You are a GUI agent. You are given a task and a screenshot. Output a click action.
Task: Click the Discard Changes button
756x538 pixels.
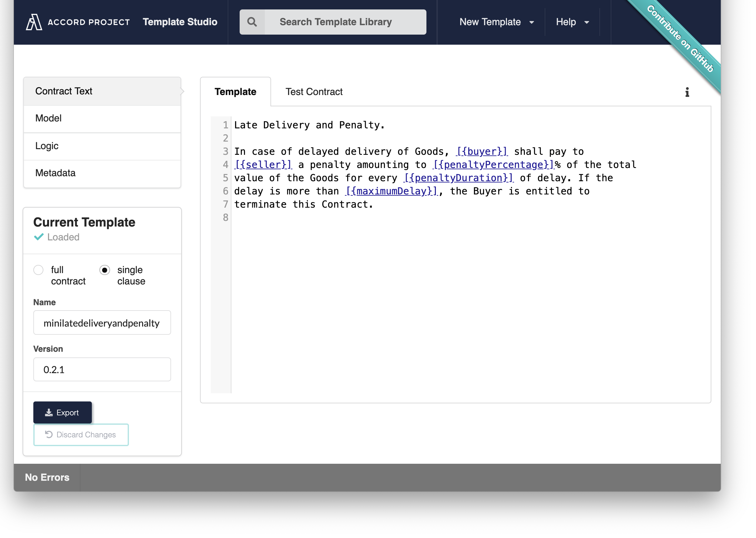tap(81, 434)
